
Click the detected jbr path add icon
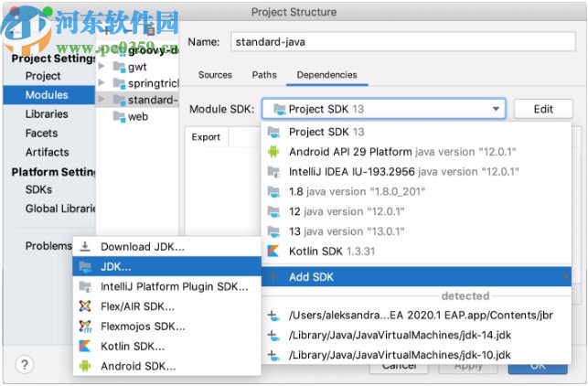(273, 315)
